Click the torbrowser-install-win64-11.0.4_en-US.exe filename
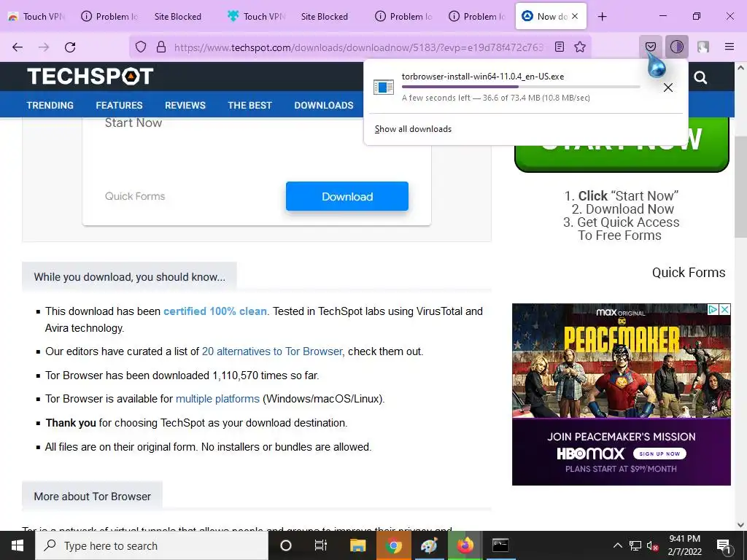The width and height of the screenshot is (747, 560). [x=483, y=76]
